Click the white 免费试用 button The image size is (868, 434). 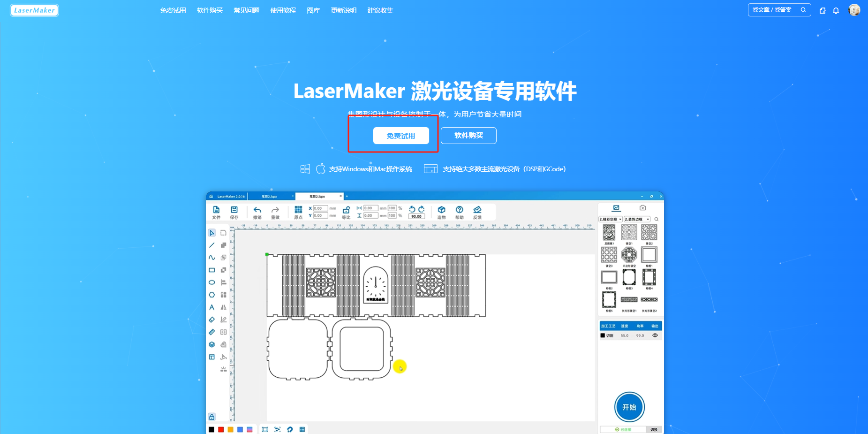pos(401,136)
